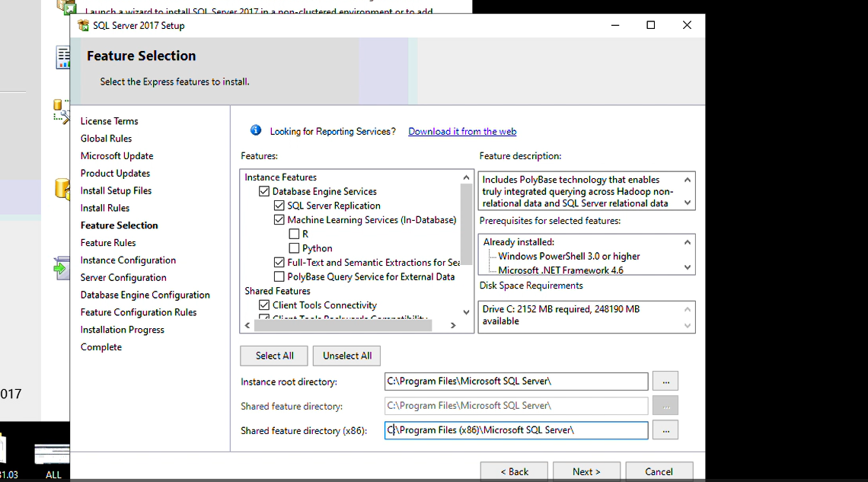Click the Shared feature directory (x86) field

coord(516,430)
